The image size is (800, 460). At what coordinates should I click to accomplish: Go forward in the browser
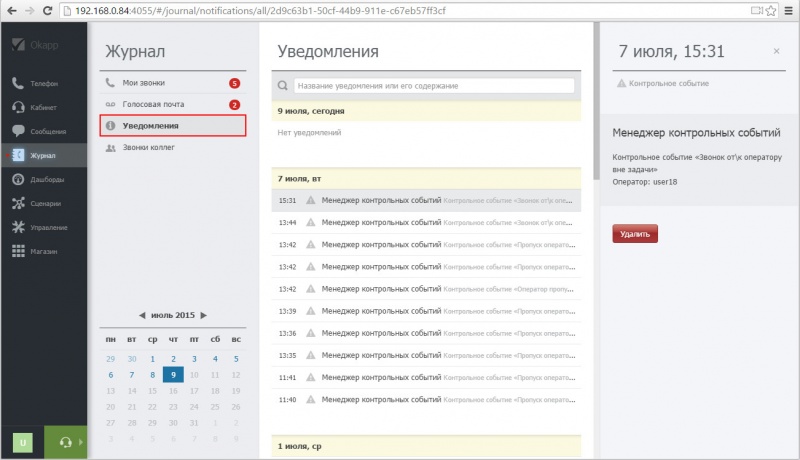[x=30, y=10]
